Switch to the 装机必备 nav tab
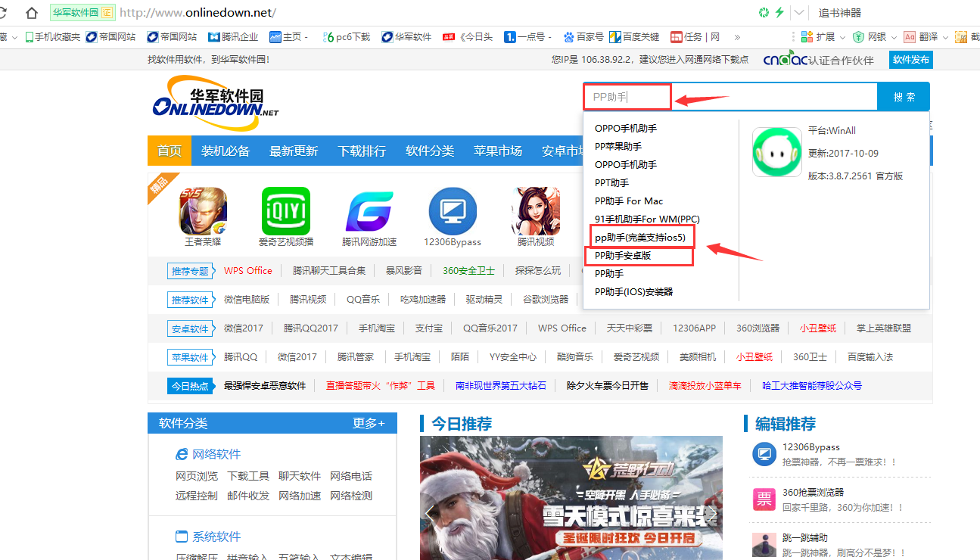 pos(226,151)
